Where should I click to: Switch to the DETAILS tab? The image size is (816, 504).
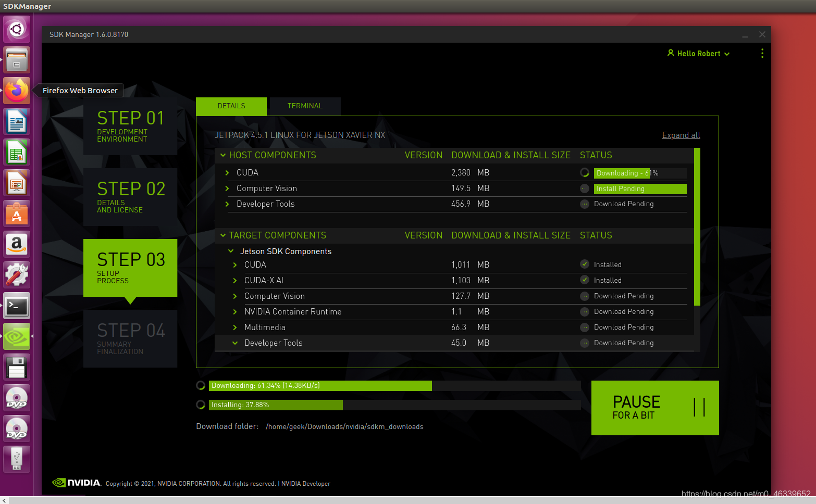231,106
